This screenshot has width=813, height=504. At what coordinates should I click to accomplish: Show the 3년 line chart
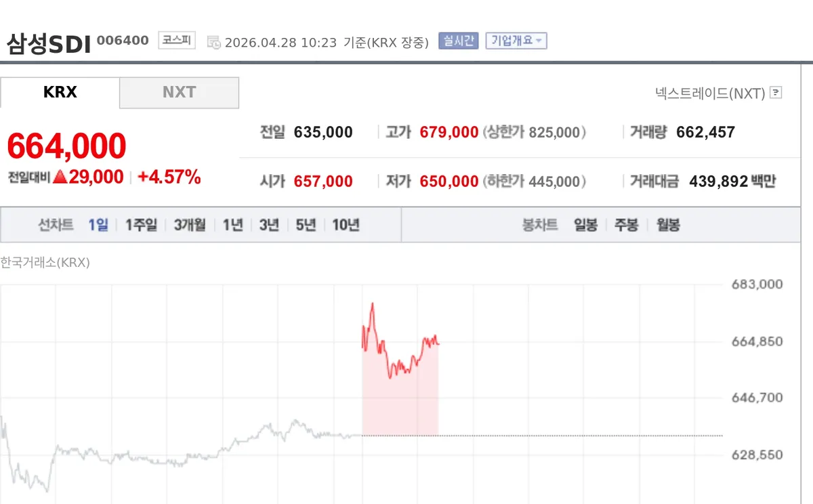coord(269,225)
